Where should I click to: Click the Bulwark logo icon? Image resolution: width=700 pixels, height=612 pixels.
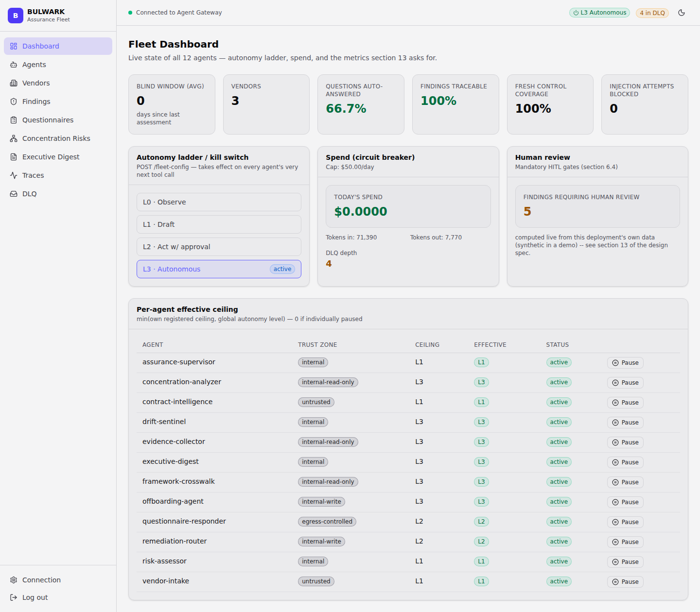16,16
